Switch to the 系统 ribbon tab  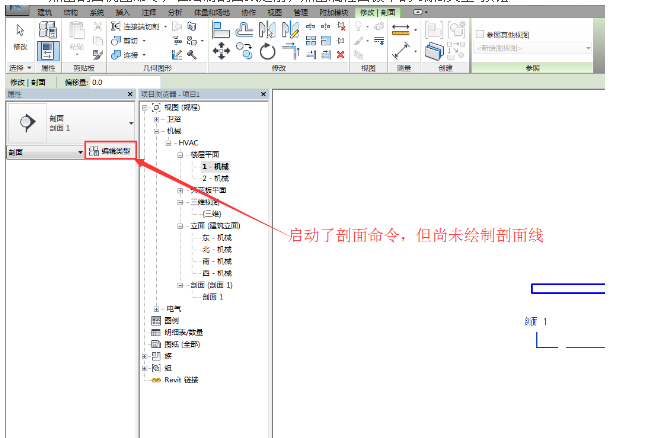96,12
